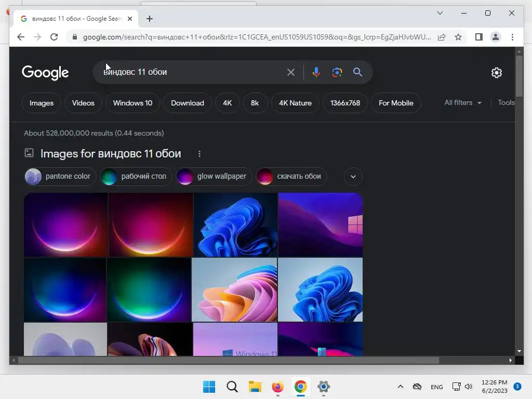Search by image with Google Lens icon
Viewport: 532px width, 399px height.
[337, 72]
